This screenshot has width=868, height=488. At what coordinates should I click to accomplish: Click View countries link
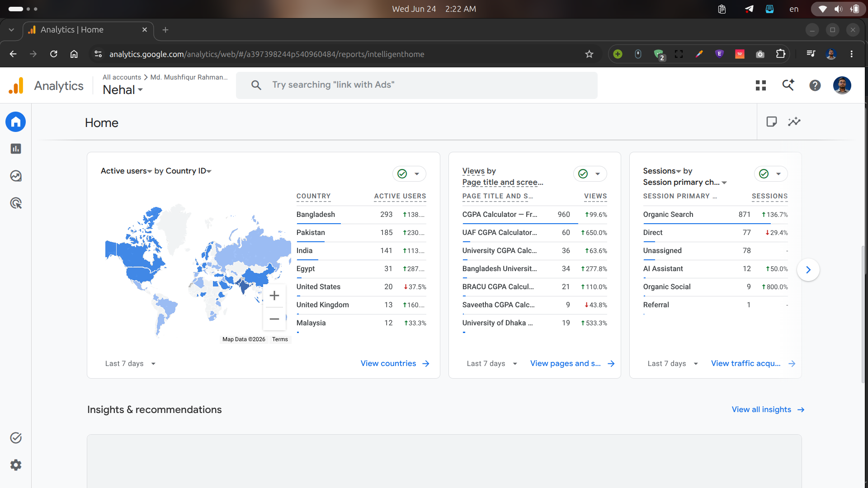[395, 364]
